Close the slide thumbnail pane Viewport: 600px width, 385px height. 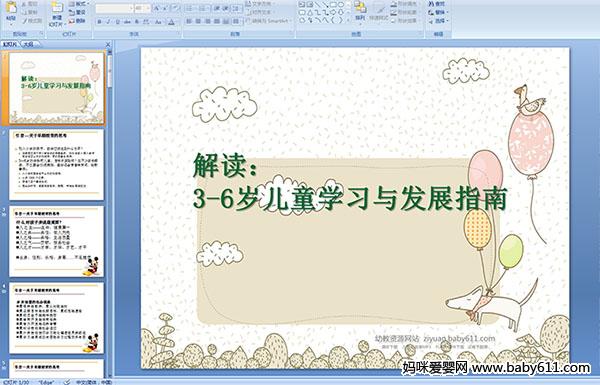click(108, 45)
